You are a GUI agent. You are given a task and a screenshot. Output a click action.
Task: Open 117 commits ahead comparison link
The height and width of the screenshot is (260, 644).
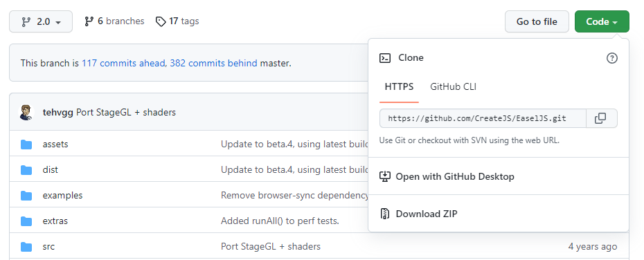[123, 63]
